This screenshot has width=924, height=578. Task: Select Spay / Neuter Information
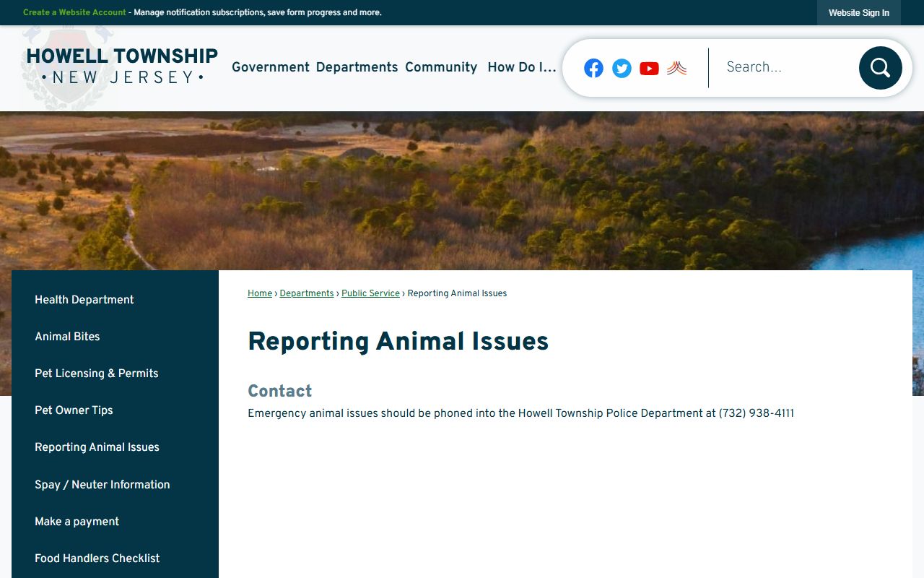pyautogui.click(x=103, y=485)
